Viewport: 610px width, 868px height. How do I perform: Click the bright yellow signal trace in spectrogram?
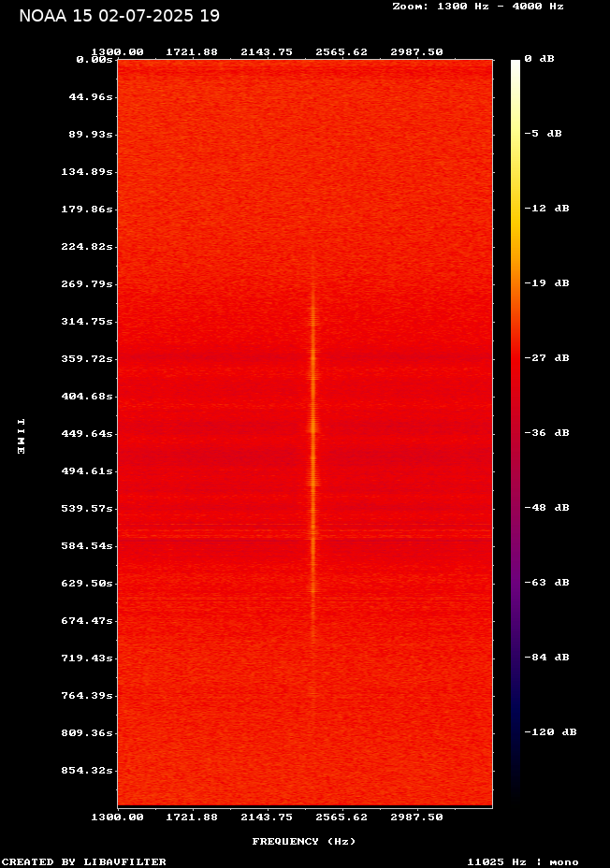click(313, 440)
